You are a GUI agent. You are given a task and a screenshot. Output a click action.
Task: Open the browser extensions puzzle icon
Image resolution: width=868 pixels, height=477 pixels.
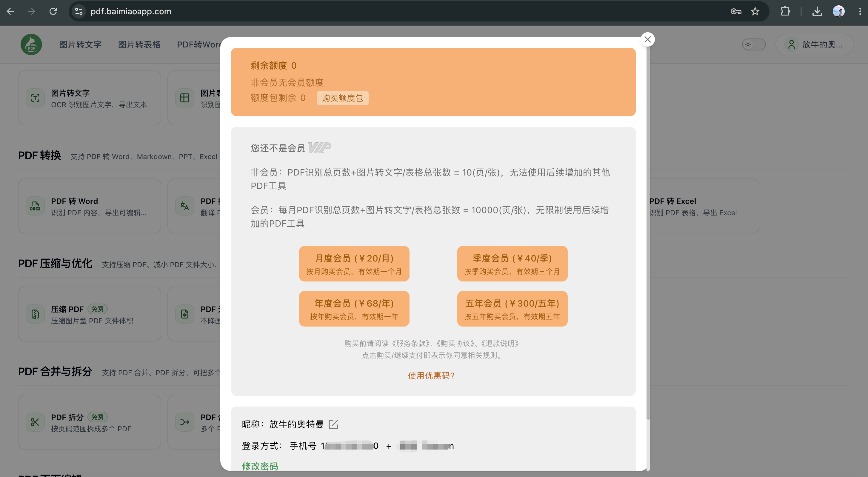(785, 11)
